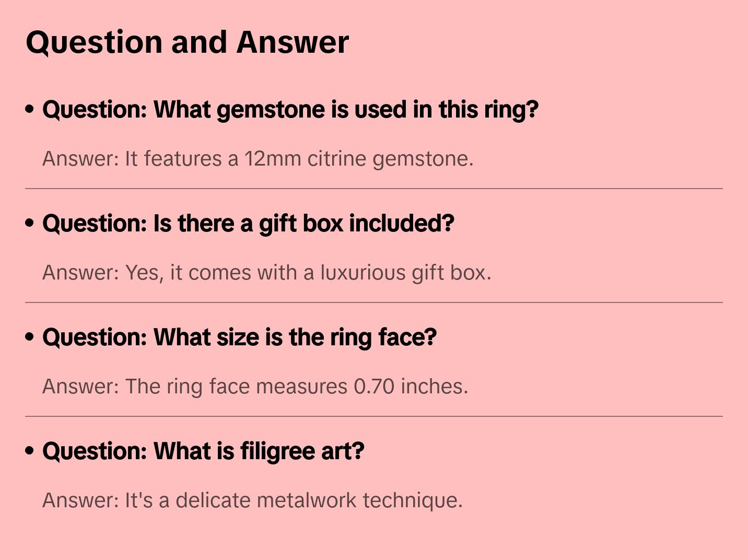Click the word "luxurious" in the gift box answer
The height and width of the screenshot is (560, 748).
(x=363, y=273)
